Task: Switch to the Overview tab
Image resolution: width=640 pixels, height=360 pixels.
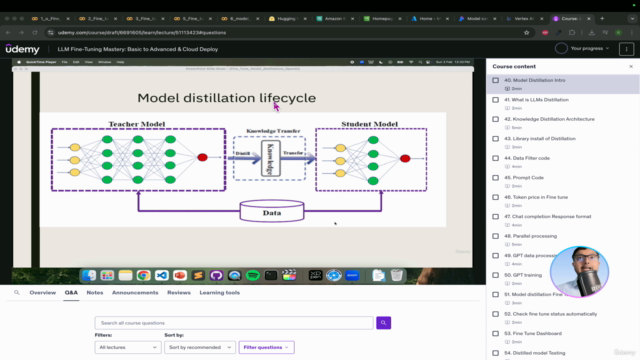Action: tap(42, 293)
